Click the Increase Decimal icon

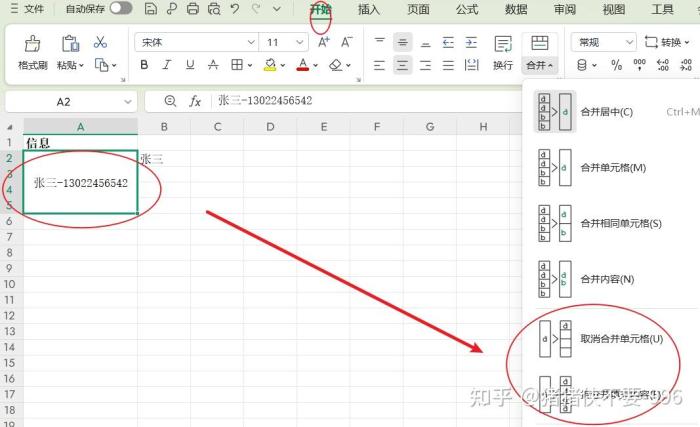click(663, 65)
